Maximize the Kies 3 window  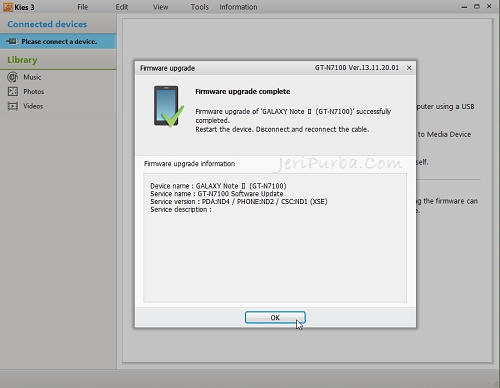477,6
